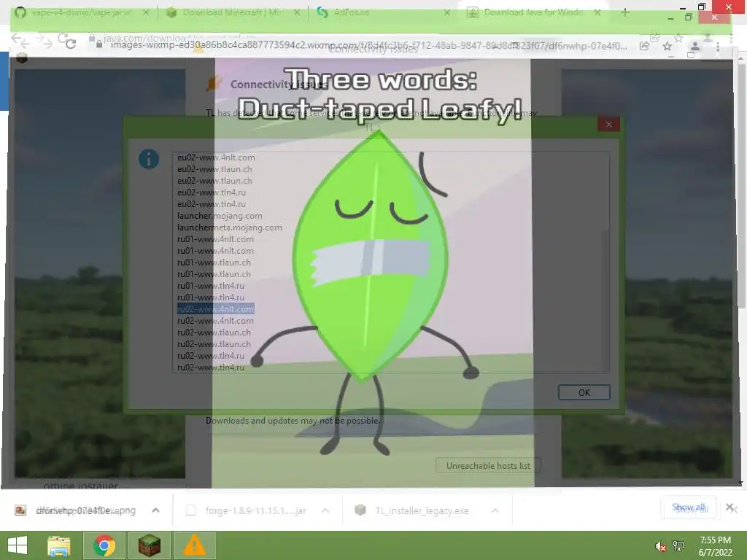Confirm the dialog with OK
The width and height of the screenshot is (747, 560).
584,392
